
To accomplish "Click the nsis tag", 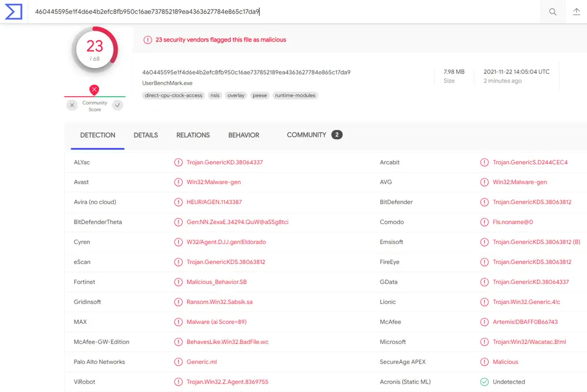I will [x=215, y=96].
